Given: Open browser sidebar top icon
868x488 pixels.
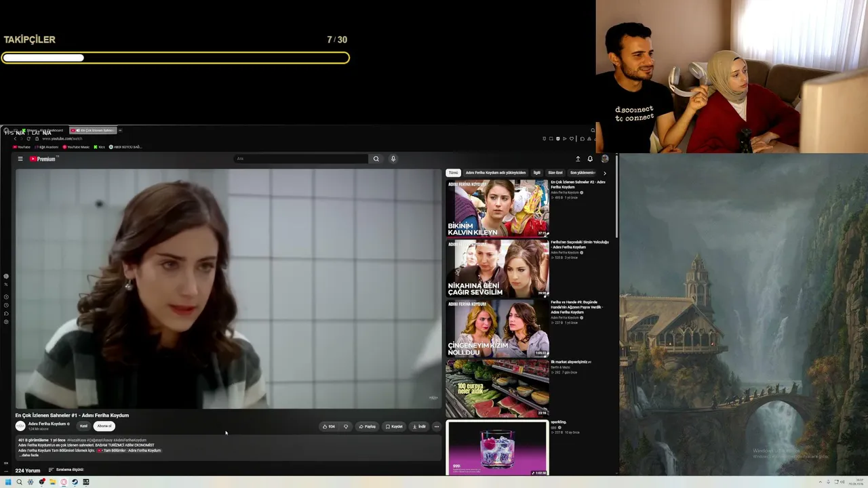Looking at the screenshot, I should pos(6,277).
